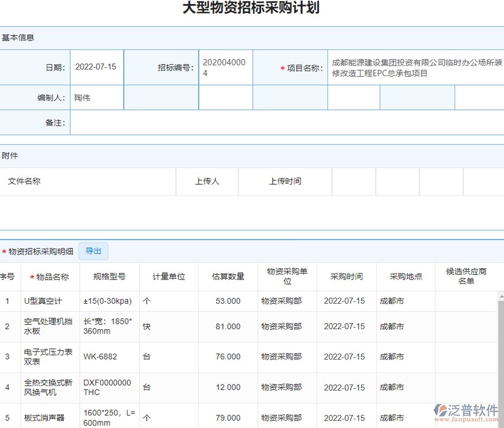Click the 上传时间 column header

pyautogui.click(x=285, y=181)
